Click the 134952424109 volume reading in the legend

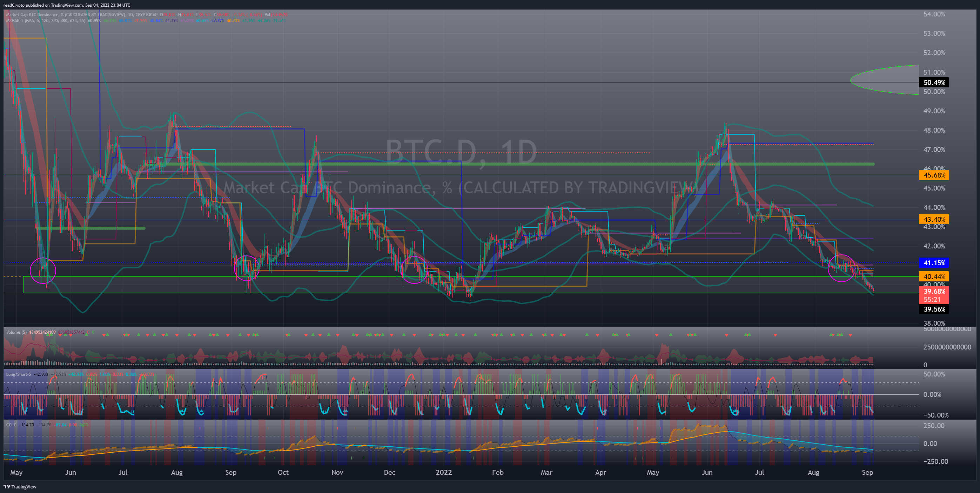coord(42,332)
